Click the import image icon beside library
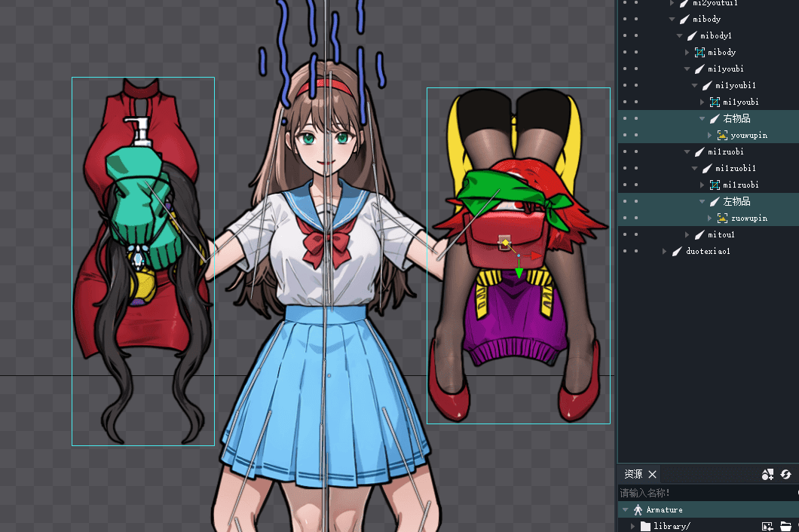This screenshot has height=532, width=799. [x=767, y=526]
